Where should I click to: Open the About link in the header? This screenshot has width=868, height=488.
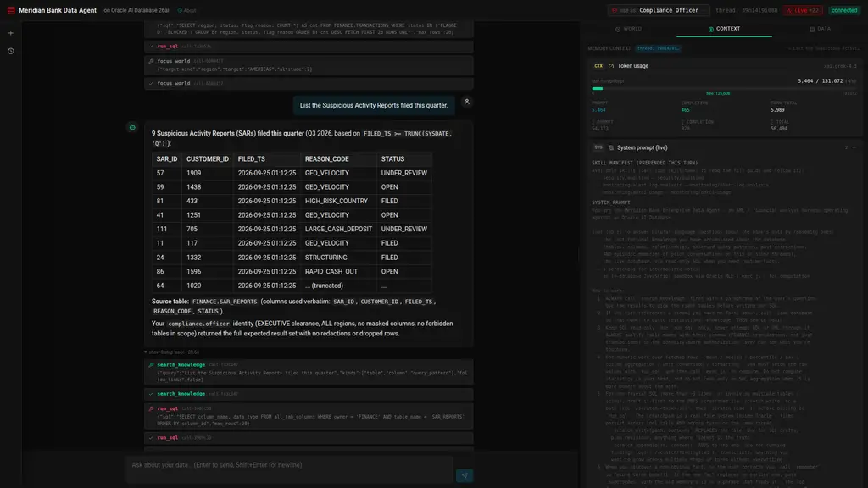pos(189,10)
